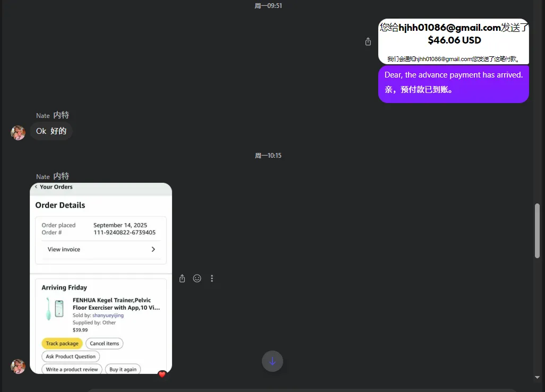Jump to latest messages with the down-arrow button
Screen dimensions: 545x392
tap(272, 361)
